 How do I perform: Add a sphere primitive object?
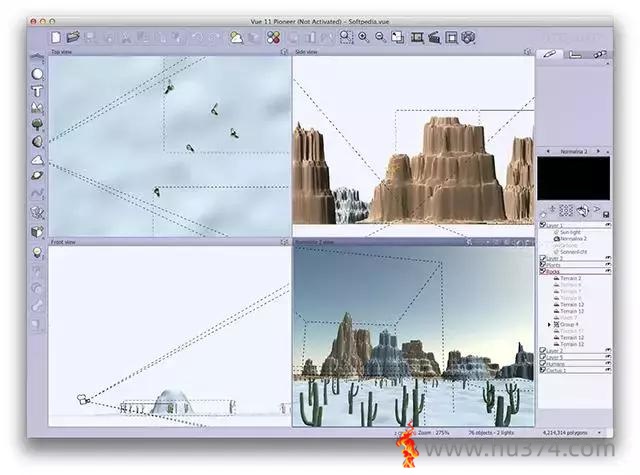37,74
